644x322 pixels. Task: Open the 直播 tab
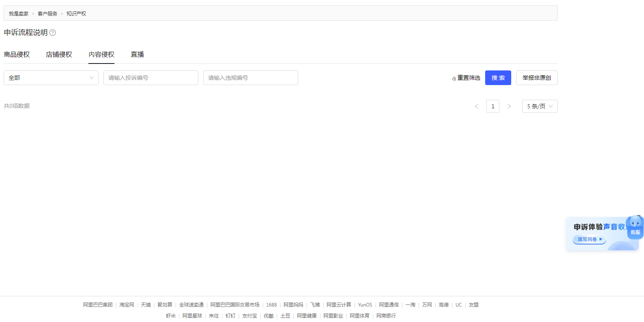(137, 55)
